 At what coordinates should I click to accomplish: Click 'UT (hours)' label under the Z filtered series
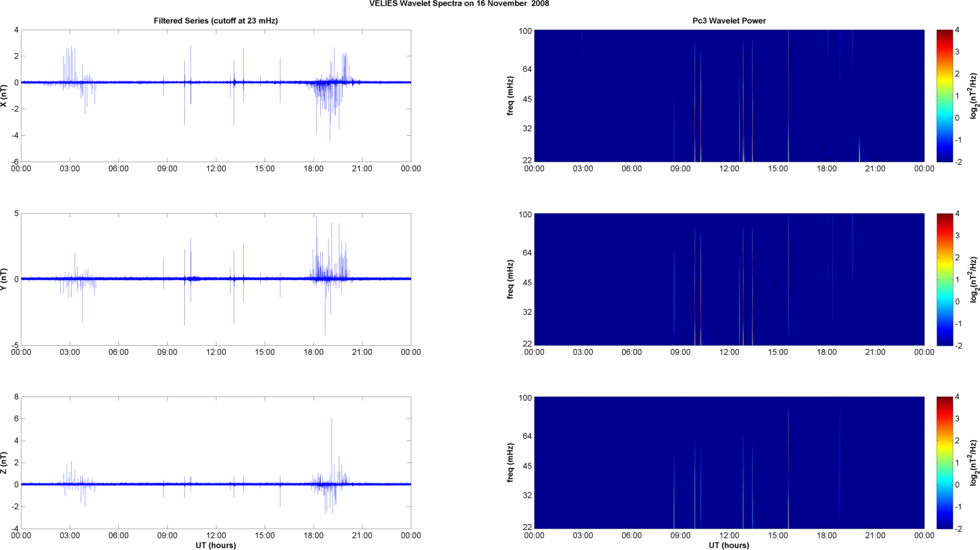click(215, 545)
